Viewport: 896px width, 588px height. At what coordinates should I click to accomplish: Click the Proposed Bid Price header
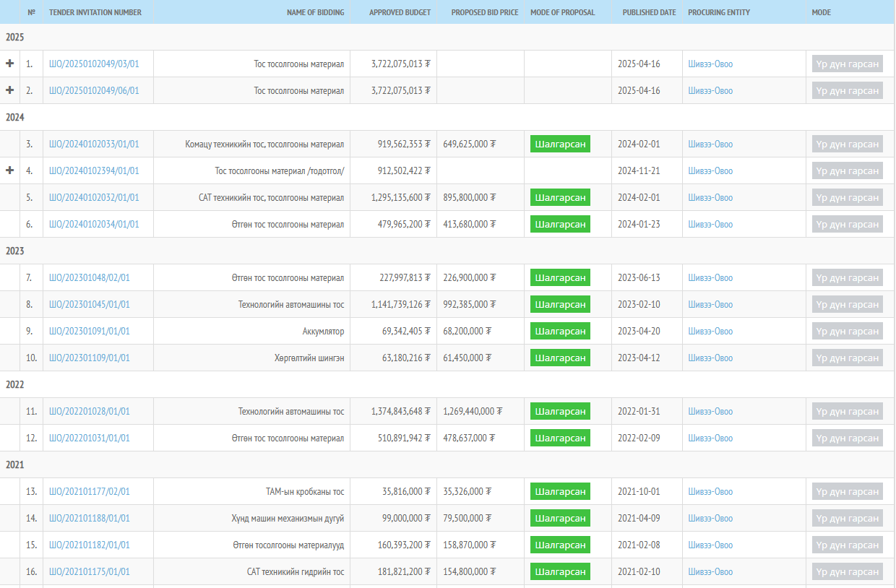pos(484,12)
